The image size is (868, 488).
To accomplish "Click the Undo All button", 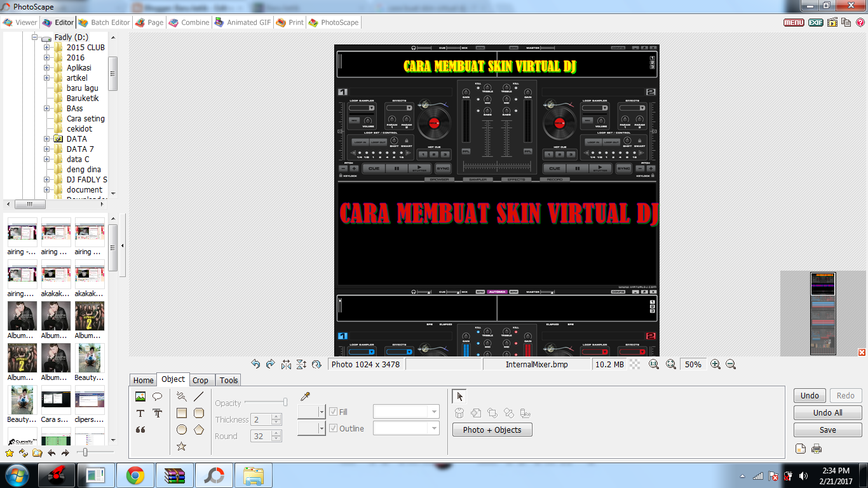I will click(x=827, y=412).
